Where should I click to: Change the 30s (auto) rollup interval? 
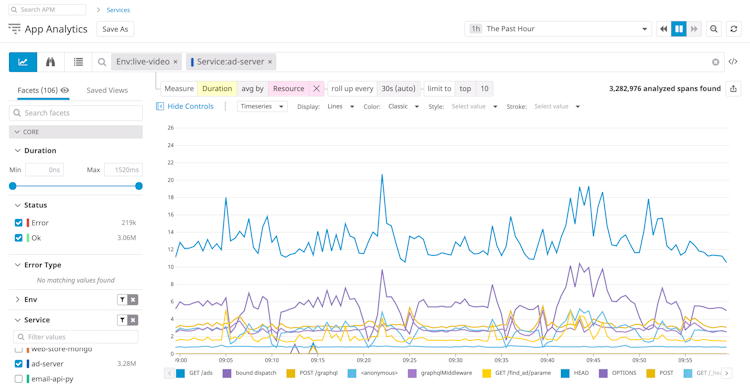(398, 89)
